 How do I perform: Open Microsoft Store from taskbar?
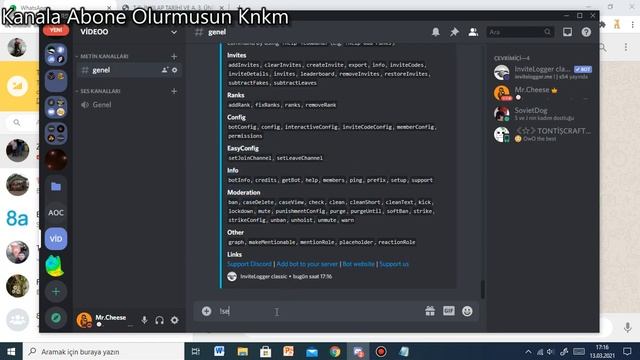[x=266, y=351]
